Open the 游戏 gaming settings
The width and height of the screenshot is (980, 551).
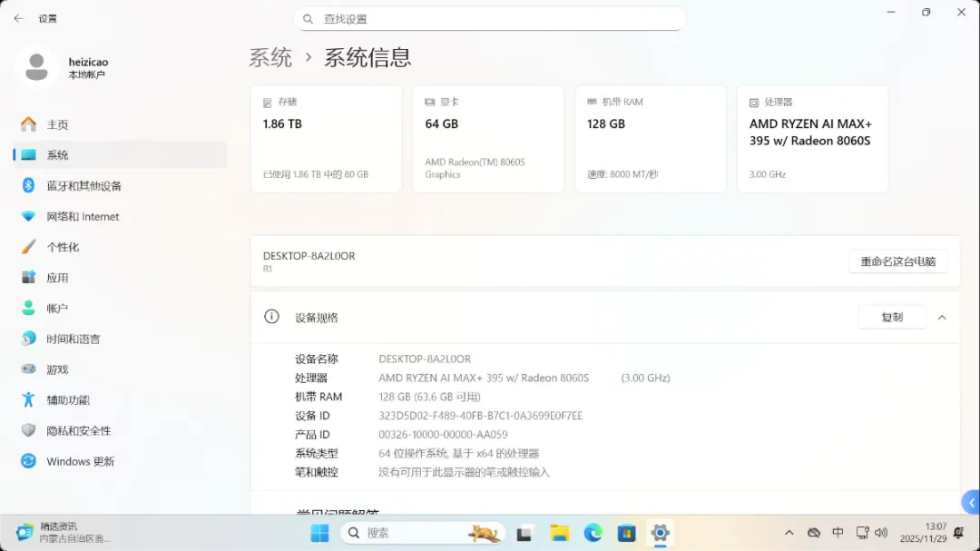pos(57,369)
